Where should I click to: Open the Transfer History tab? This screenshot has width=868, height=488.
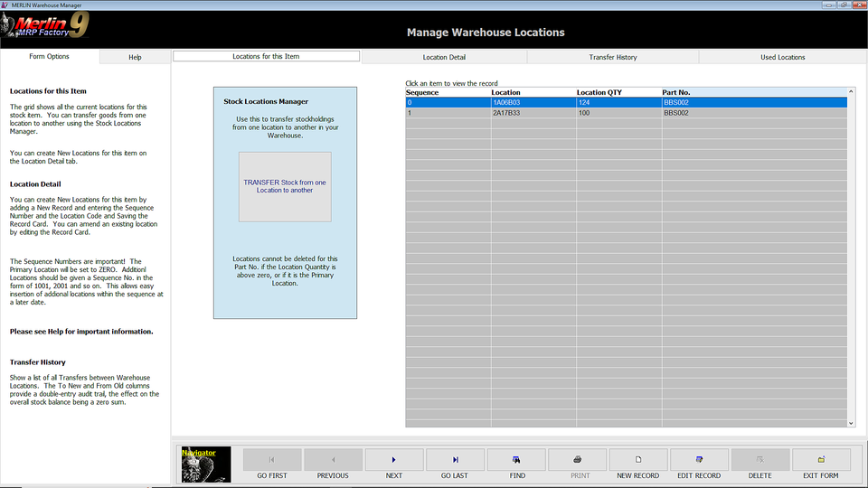click(x=613, y=57)
